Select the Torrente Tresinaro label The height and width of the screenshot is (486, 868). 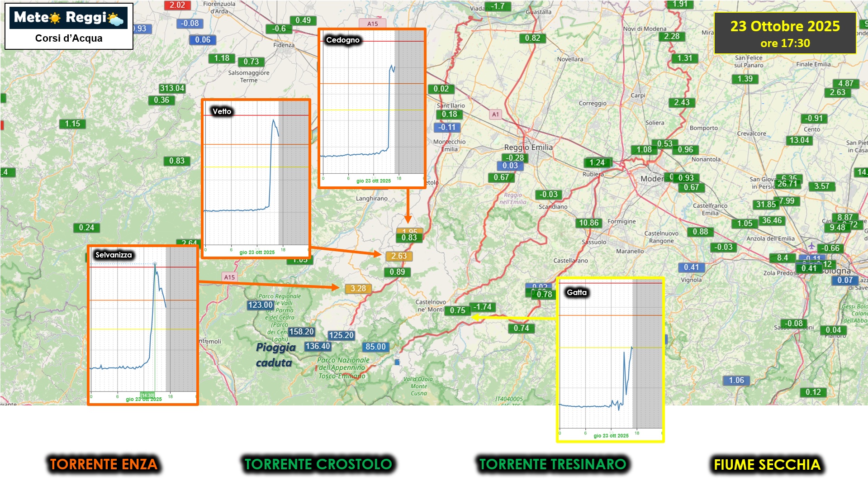click(552, 464)
